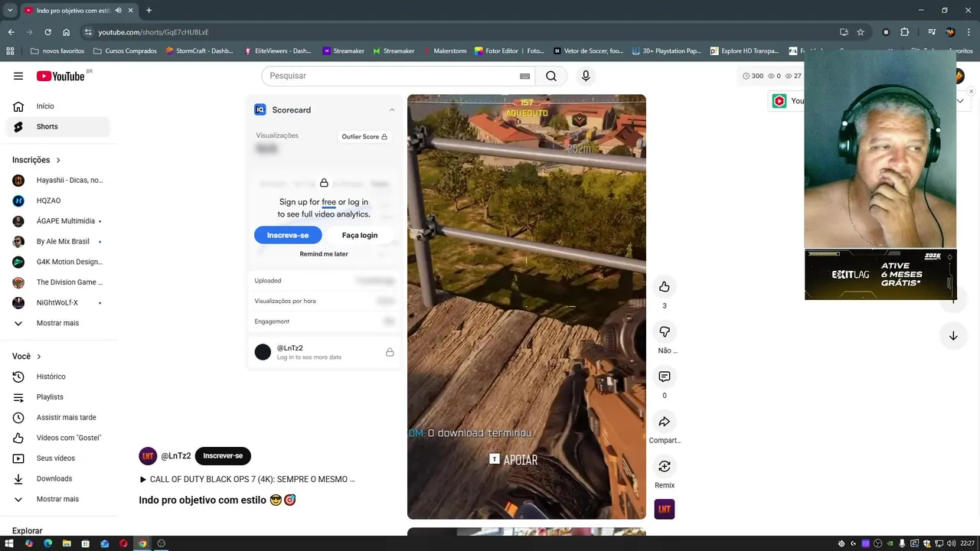The image size is (980, 551).
Task: Start voice search with microphone
Action: pyautogui.click(x=586, y=76)
